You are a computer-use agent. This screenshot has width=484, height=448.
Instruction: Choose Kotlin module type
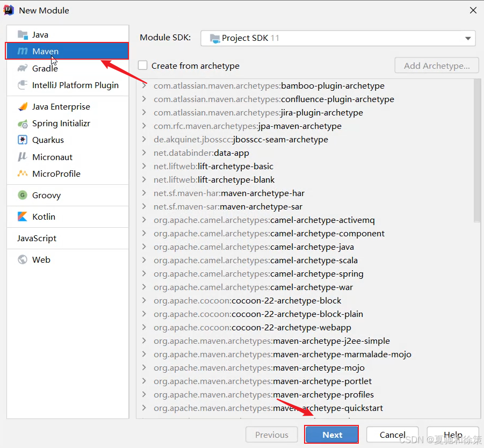pos(68,216)
